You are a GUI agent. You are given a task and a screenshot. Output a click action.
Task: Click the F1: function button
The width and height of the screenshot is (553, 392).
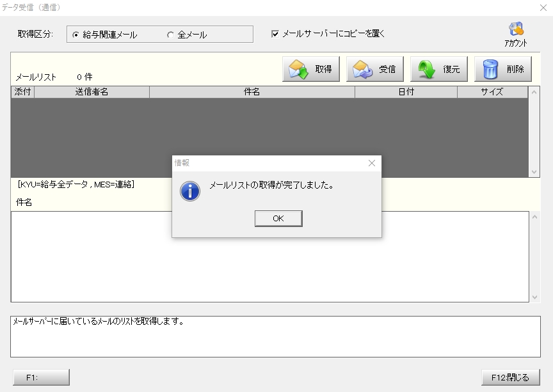click(41, 377)
